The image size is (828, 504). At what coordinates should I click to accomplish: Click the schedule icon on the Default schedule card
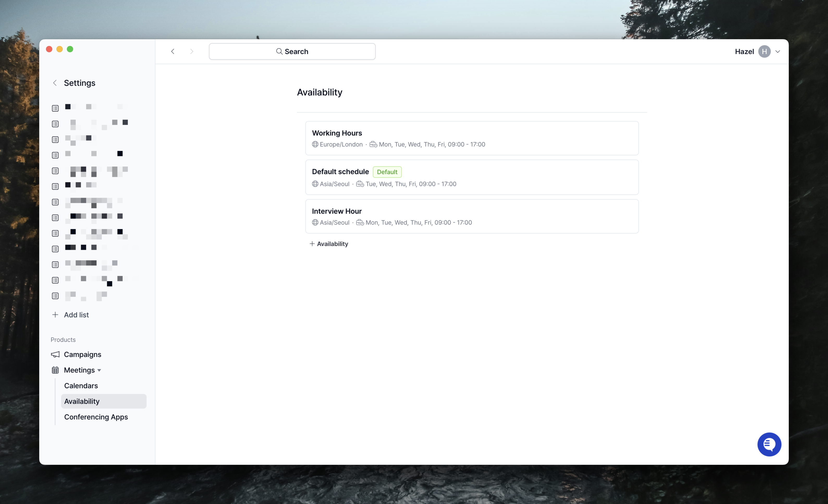[360, 184]
